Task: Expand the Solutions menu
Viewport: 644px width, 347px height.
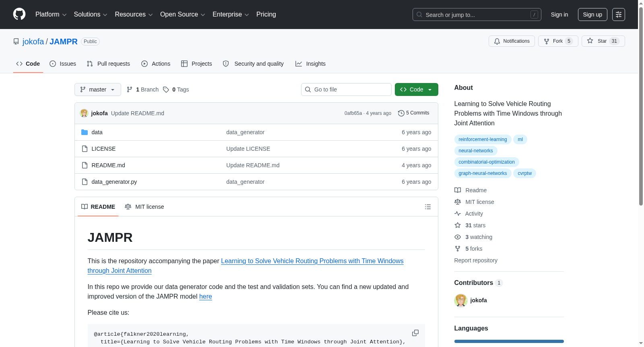Action: coord(91,15)
